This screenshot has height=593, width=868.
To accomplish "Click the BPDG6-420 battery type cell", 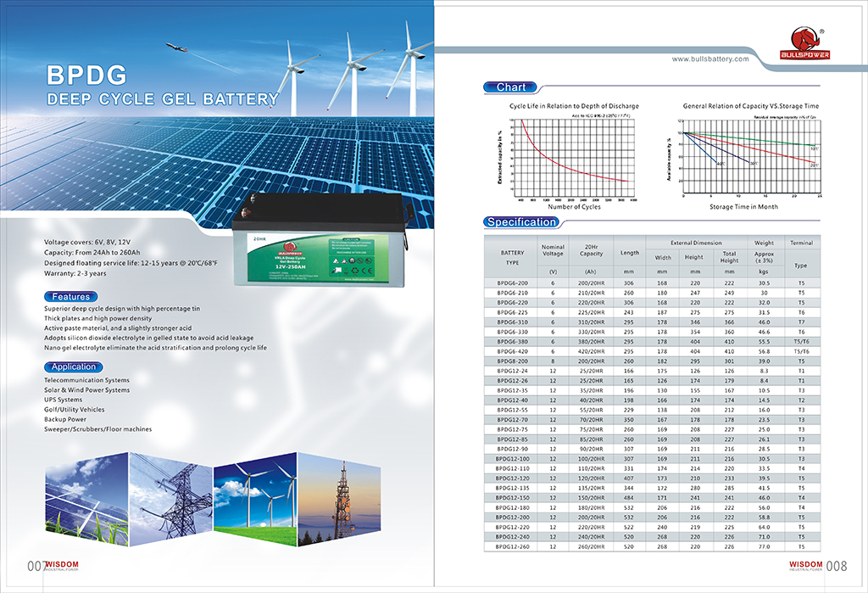I will click(x=512, y=351).
